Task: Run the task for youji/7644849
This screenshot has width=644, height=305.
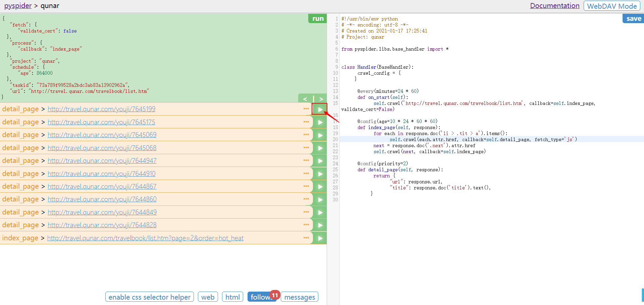Action: click(320, 212)
